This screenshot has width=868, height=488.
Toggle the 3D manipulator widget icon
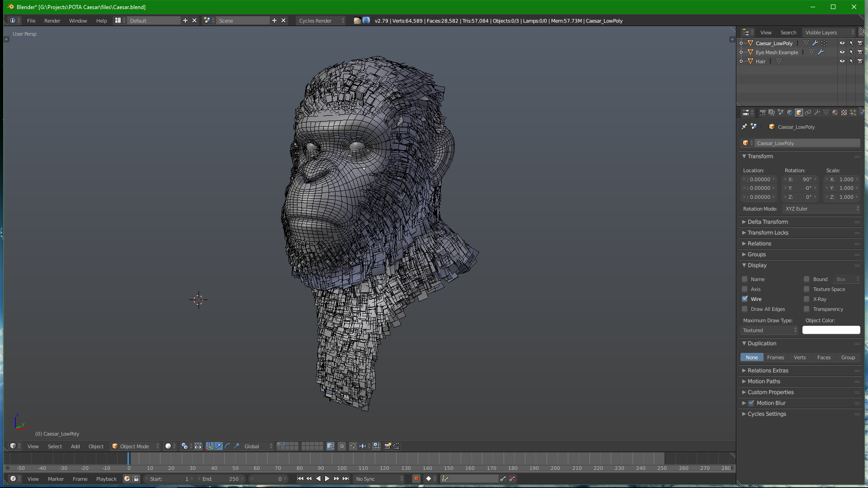point(210,446)
